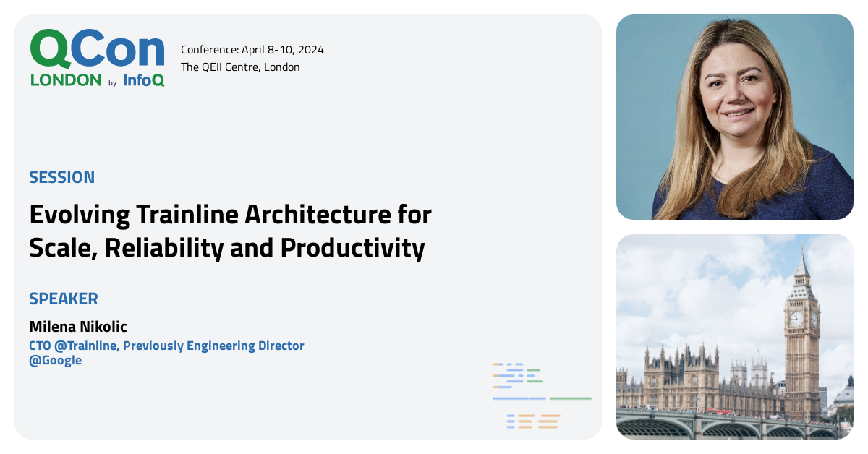Screen dimensions: 868x454
Task: Click the speaker portrait photo
Action: [x=735, y=117]
